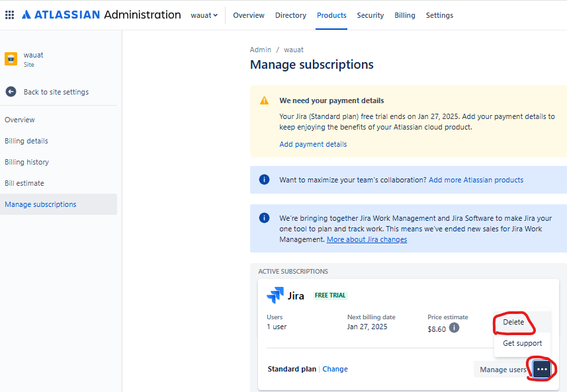Click the back arrow icon in sidebar

(x=11, y=92)
